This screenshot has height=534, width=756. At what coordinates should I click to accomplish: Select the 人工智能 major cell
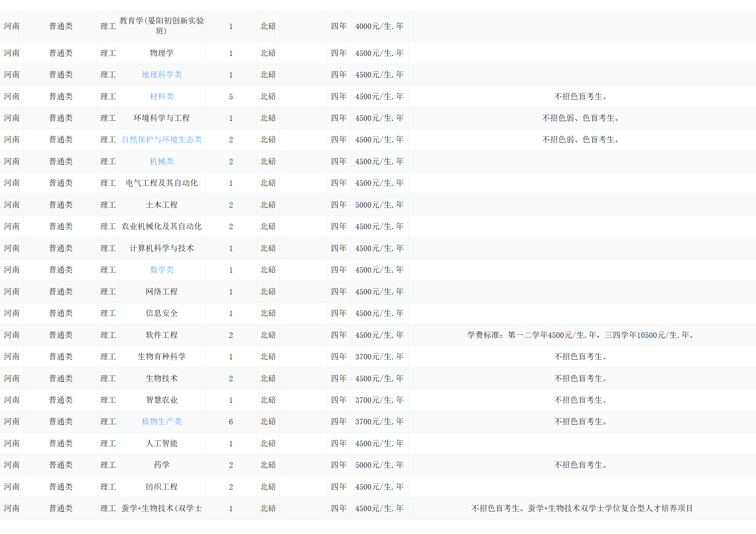(162, 443)
